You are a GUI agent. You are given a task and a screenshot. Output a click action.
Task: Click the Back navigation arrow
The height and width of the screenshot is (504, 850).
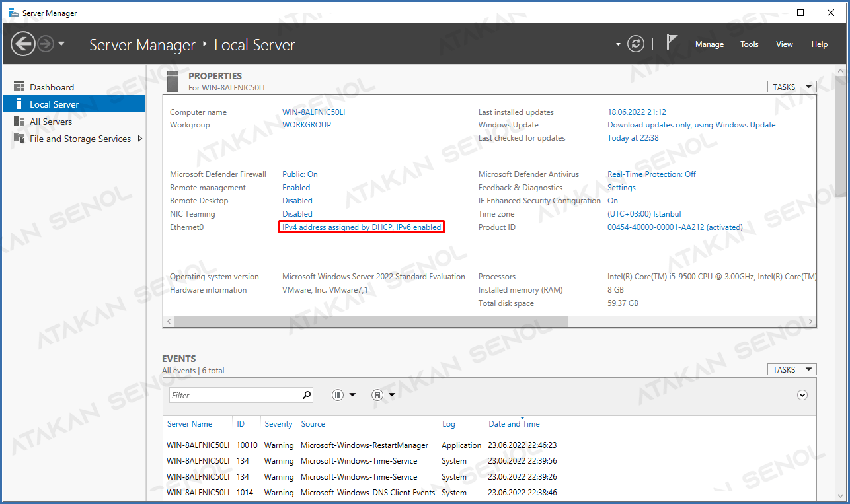pyautogui.click(x=23, y=44)
